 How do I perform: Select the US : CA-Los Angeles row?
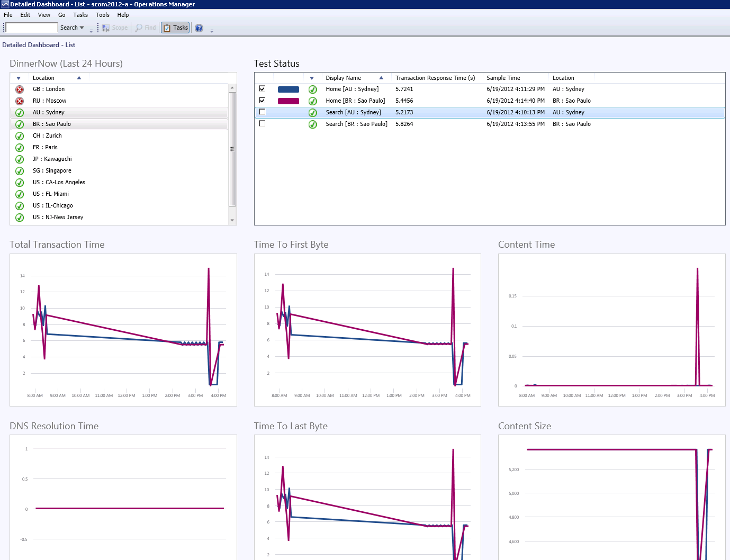120,183
